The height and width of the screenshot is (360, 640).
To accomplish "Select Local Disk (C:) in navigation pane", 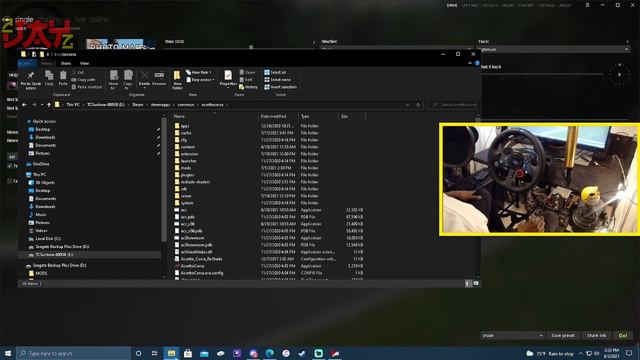I will (x=48, y=239).
